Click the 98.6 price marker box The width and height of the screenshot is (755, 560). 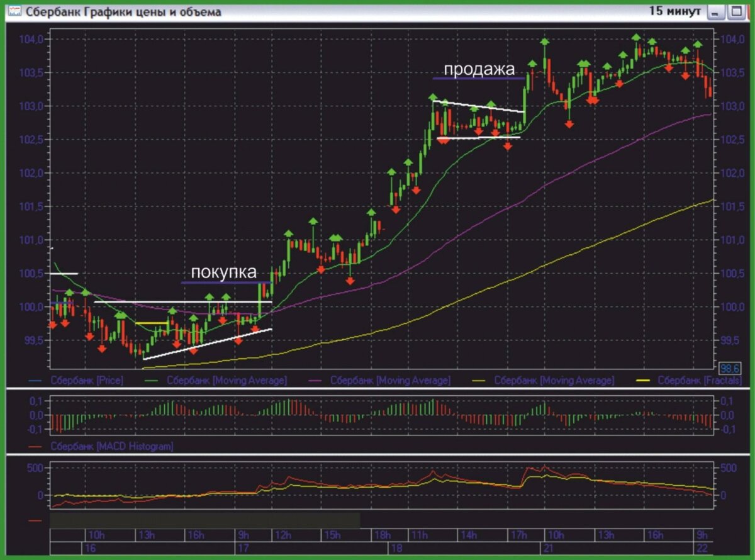coord(729,368)
